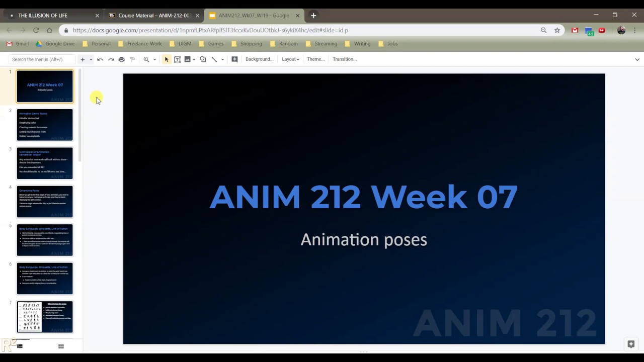Image resolution: width=644 pixels, height=362 pixels.
Task: Click the Animation poses subtitle text
Action: point(364,240)
